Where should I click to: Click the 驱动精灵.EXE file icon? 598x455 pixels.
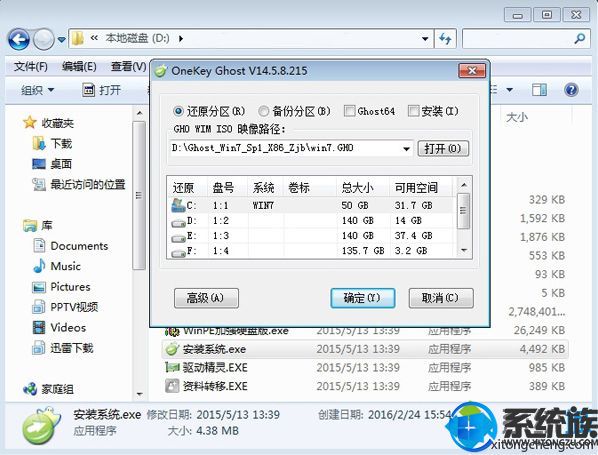pos(172,367)
